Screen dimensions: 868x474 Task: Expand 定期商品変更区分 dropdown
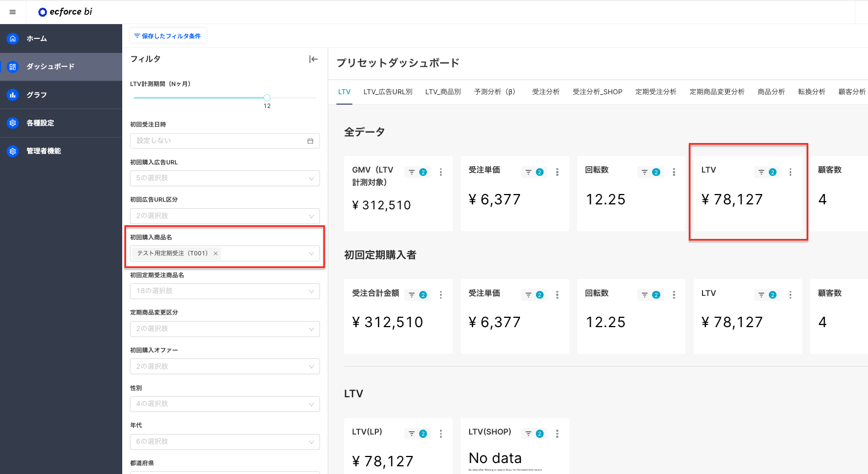coord(225,329)
